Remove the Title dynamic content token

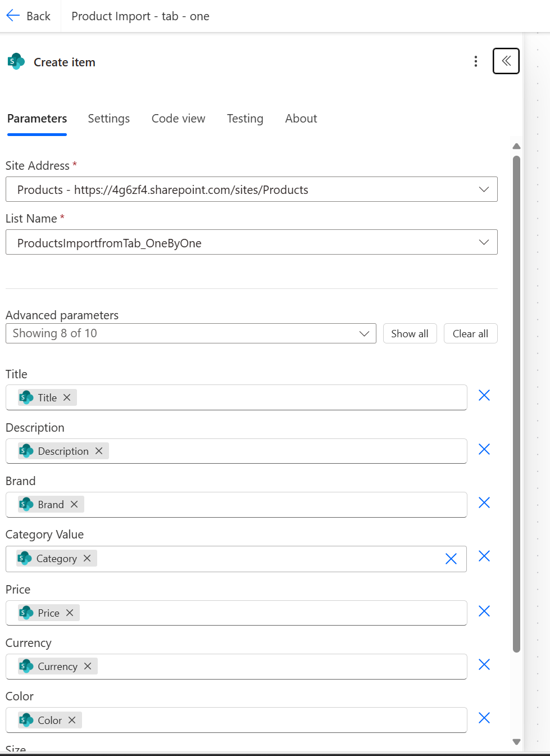pyautogui.click(x=66, y=397)
